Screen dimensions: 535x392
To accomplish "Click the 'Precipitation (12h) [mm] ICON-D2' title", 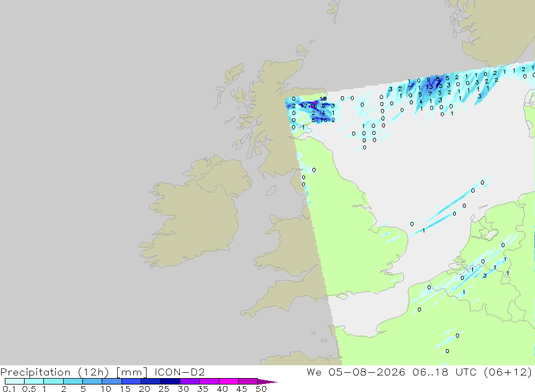I will pos(102,372).
